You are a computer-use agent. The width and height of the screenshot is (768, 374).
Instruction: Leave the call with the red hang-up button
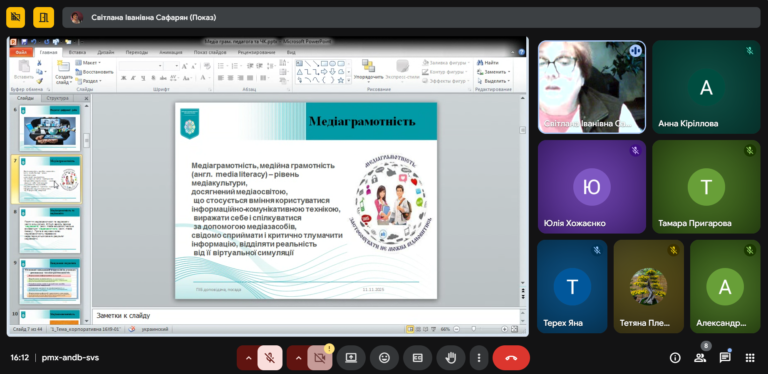pyautogui.click(x=511, y=358)
